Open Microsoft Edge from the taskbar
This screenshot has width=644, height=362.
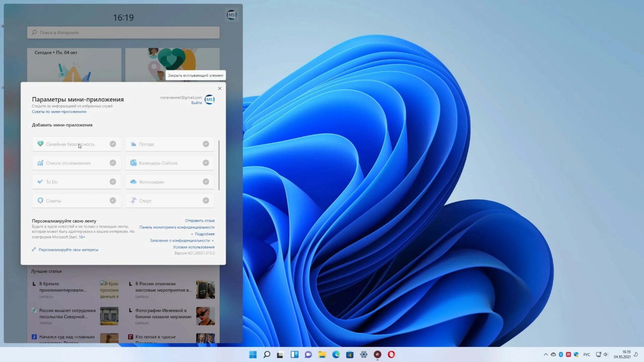coord(336,354)
